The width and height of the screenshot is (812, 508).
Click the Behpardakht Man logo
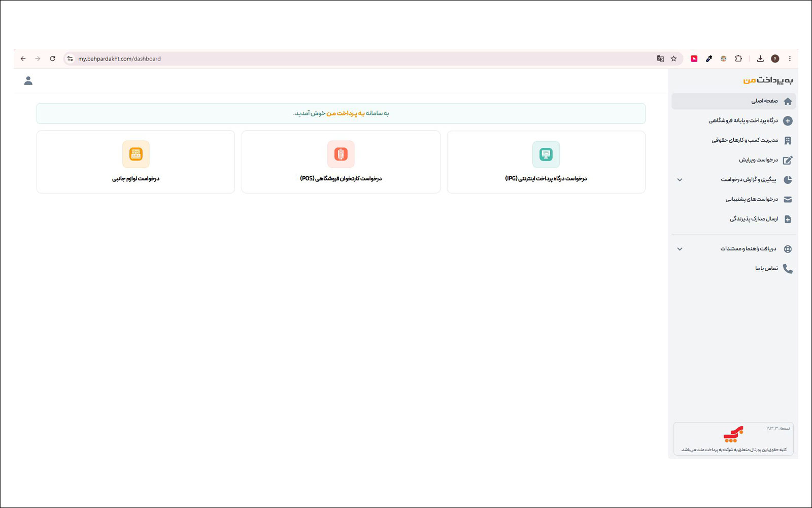coord(768,80)
